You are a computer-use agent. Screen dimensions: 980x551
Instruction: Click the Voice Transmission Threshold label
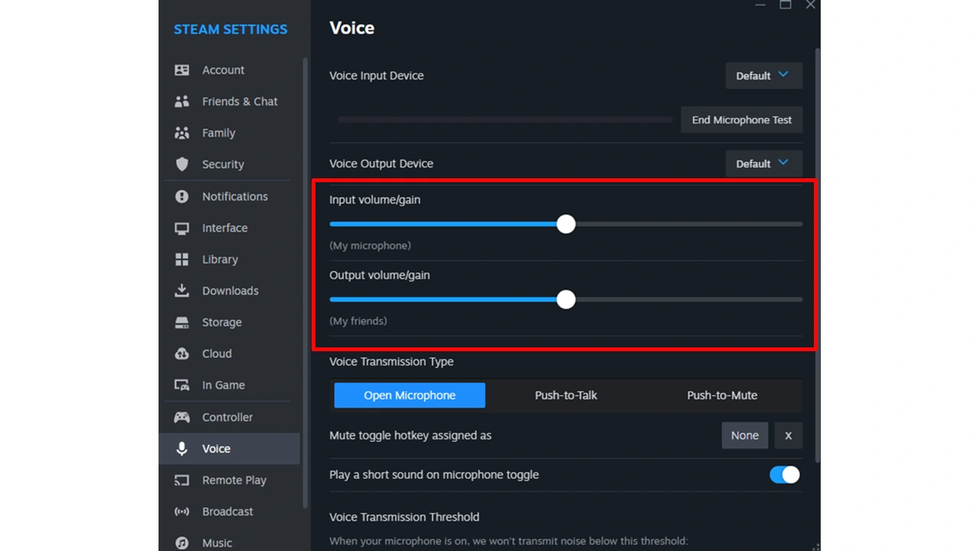tap(404, 517)
